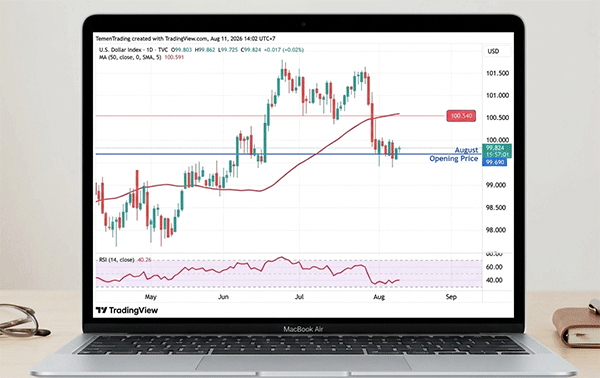The width and height of the screenshot is (600, 378).
Task: Select the U.S. Dollar Index legend title
Action: click(133, 50)
